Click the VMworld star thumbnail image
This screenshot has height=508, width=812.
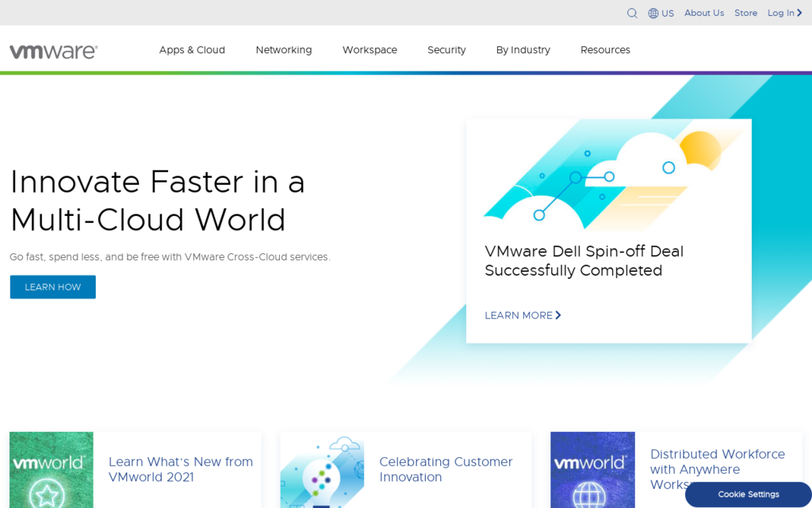pos(52,470)
